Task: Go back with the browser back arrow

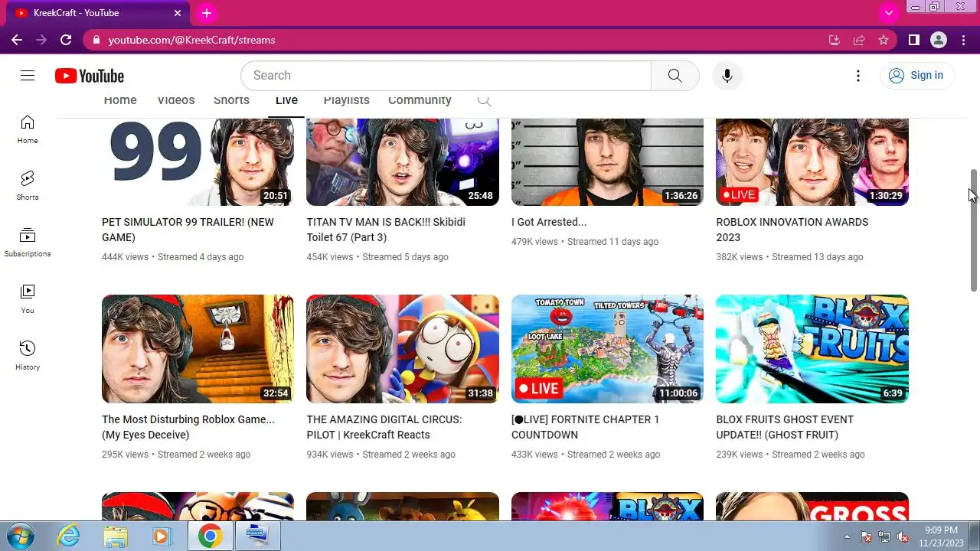Action: point(17,40)
